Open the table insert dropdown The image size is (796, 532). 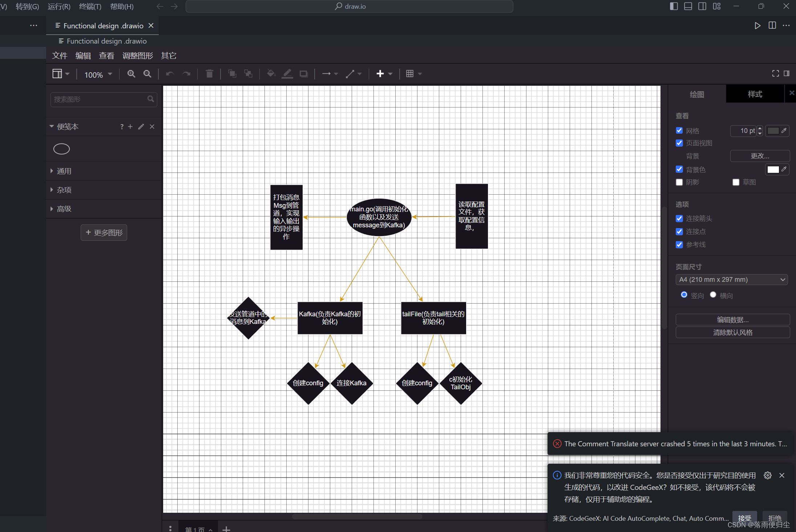coord(414,74)
